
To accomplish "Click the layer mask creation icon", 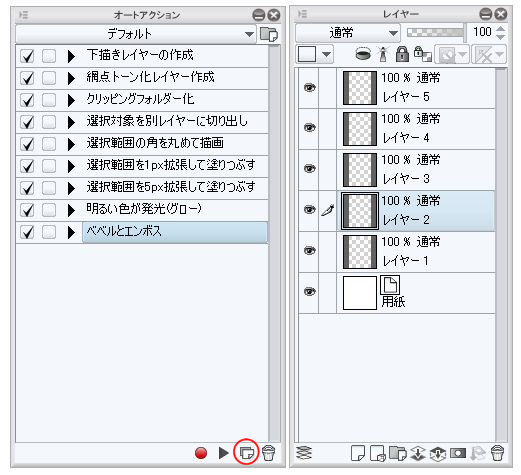I will (458, 453).
